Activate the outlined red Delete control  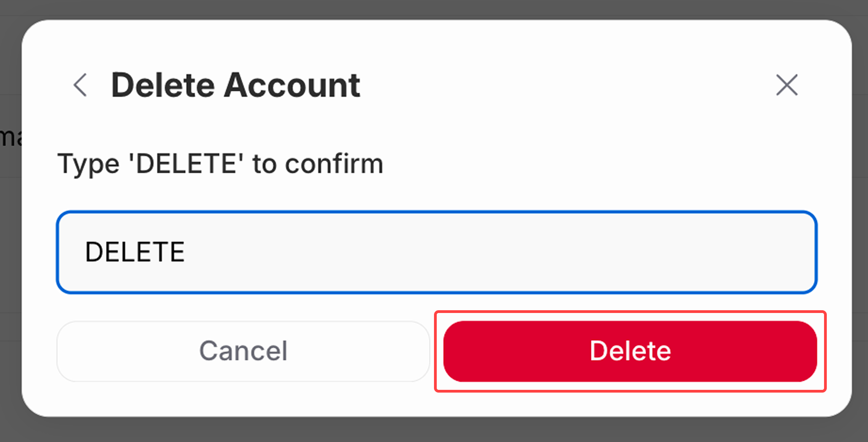point(630,351)
